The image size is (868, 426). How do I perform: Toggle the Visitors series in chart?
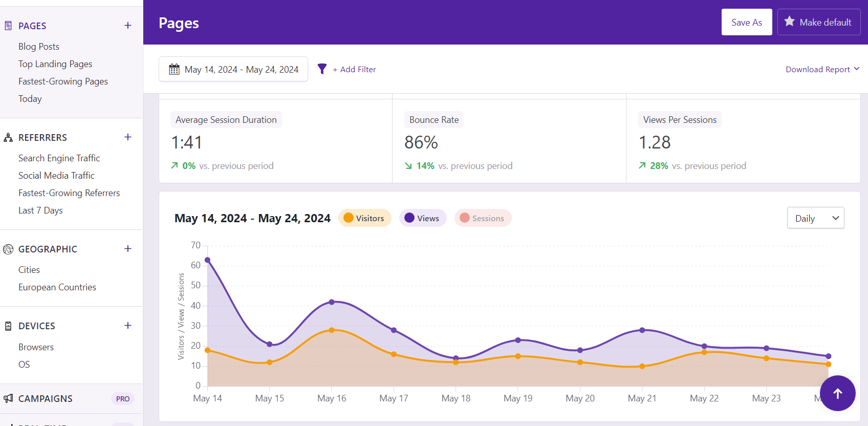[364, 218]
